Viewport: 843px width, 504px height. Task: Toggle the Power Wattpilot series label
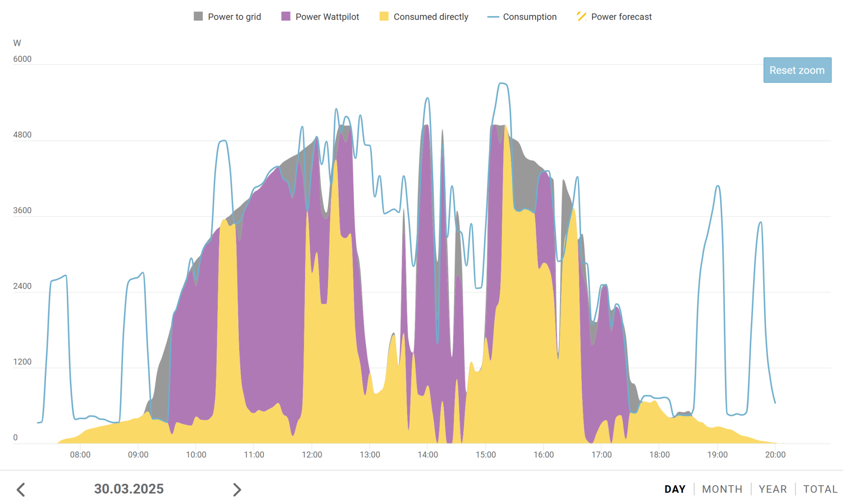(x=327, y=17)
